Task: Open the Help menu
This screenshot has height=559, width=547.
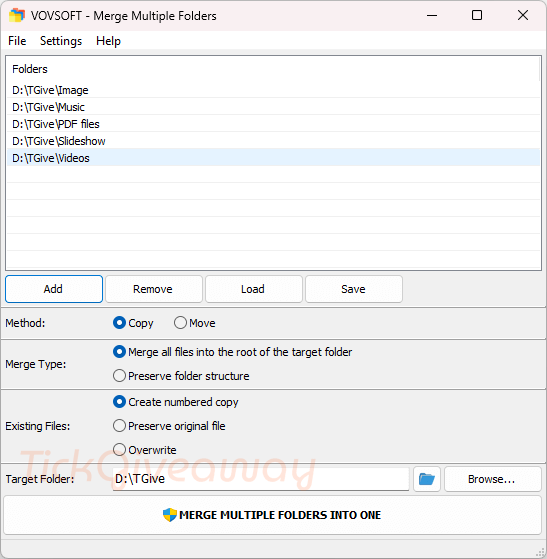Action: point(108,41)
